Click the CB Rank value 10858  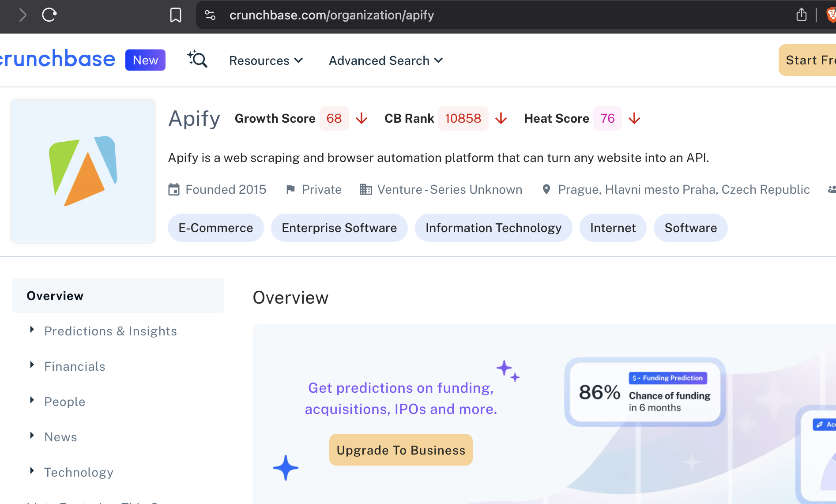(463, 118)
